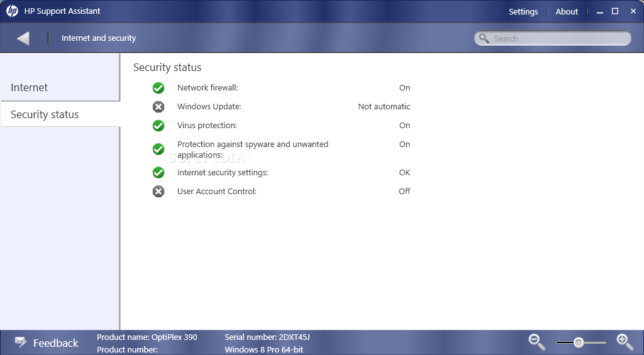Focus the Search input field
This screenshot has height=355, width=644.
pos(553,38)
